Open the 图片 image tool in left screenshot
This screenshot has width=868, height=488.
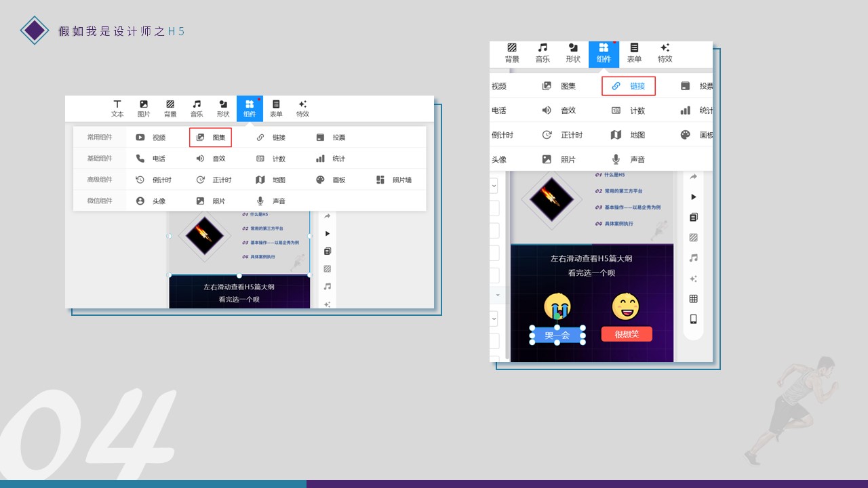[144, 108]
